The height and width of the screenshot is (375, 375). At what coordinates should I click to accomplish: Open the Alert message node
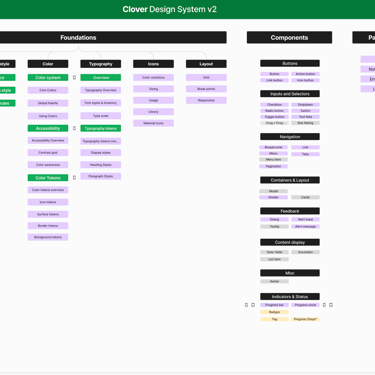[x=305, y=227]
